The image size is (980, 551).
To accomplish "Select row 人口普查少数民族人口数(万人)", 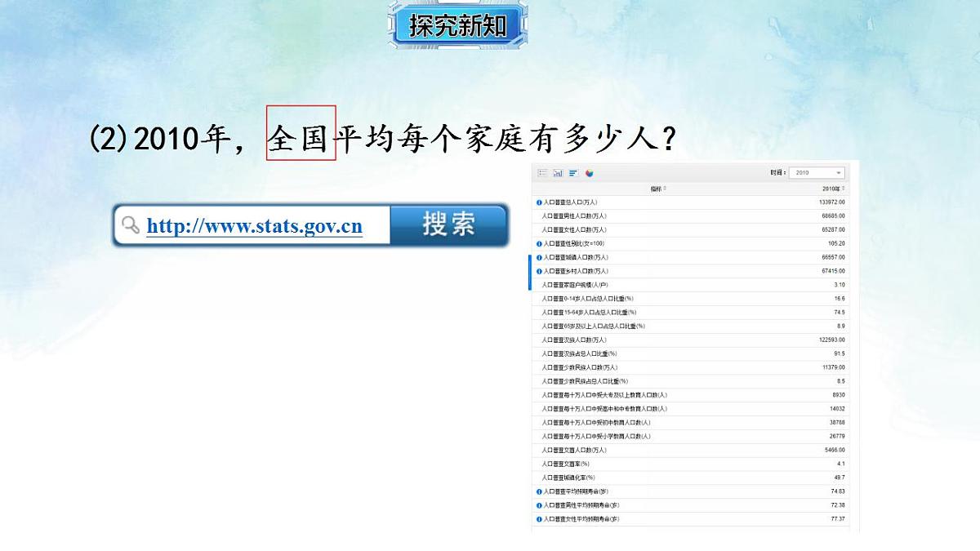I will point(691,367).
